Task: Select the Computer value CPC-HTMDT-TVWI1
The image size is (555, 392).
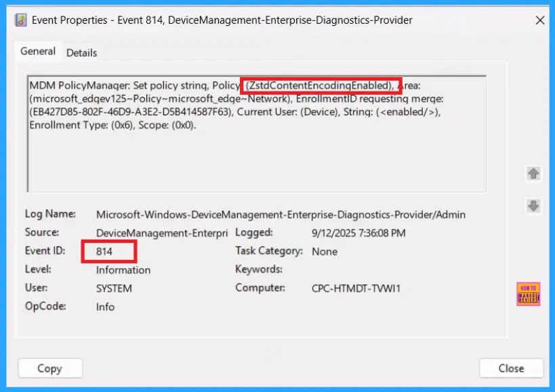Action: 356,288
